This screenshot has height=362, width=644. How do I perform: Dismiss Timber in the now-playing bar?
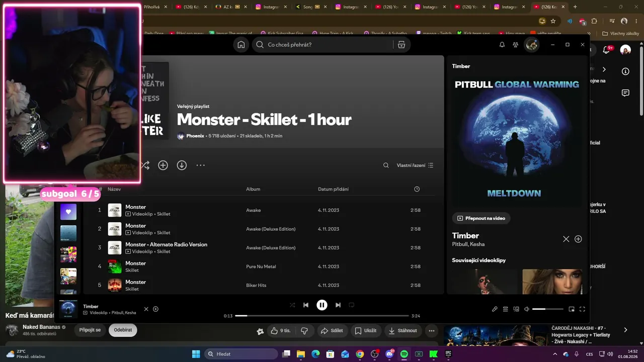[x=146, y=309]
